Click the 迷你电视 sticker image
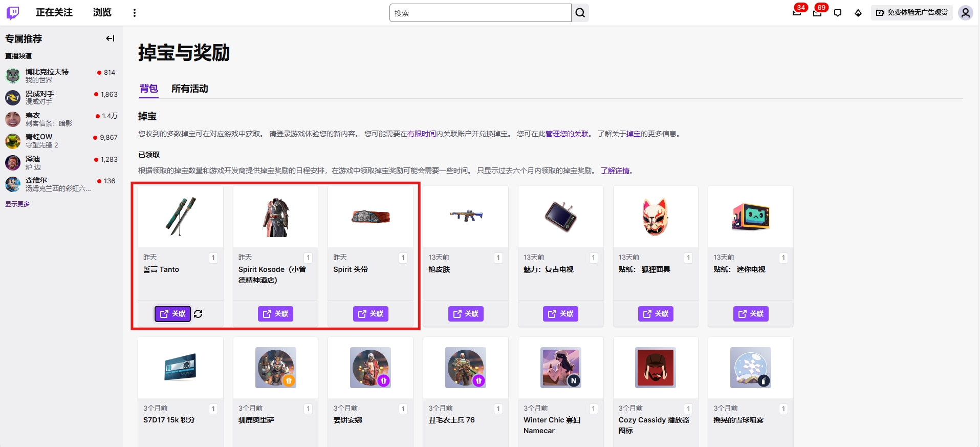 751,217
